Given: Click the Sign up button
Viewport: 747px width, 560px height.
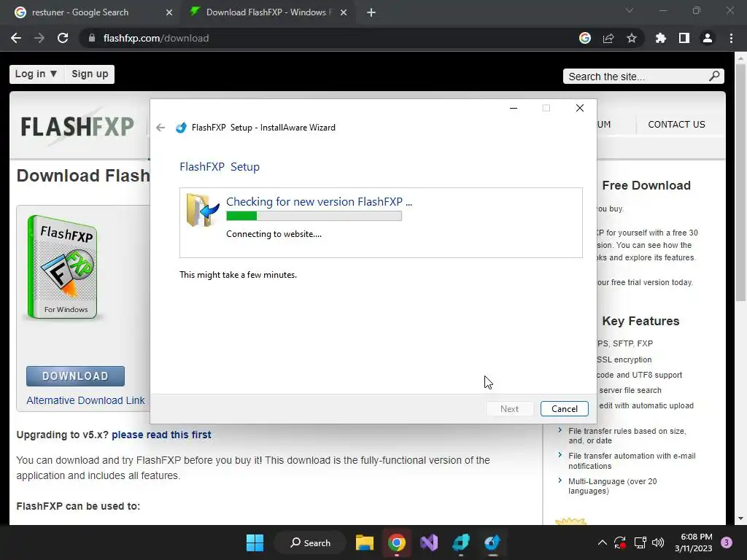Looking at the screenshot, I should [90, 74].
